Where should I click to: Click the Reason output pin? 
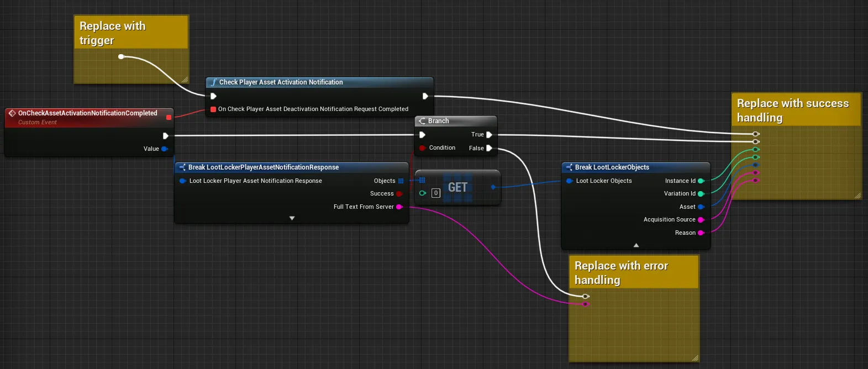point(701,233)
